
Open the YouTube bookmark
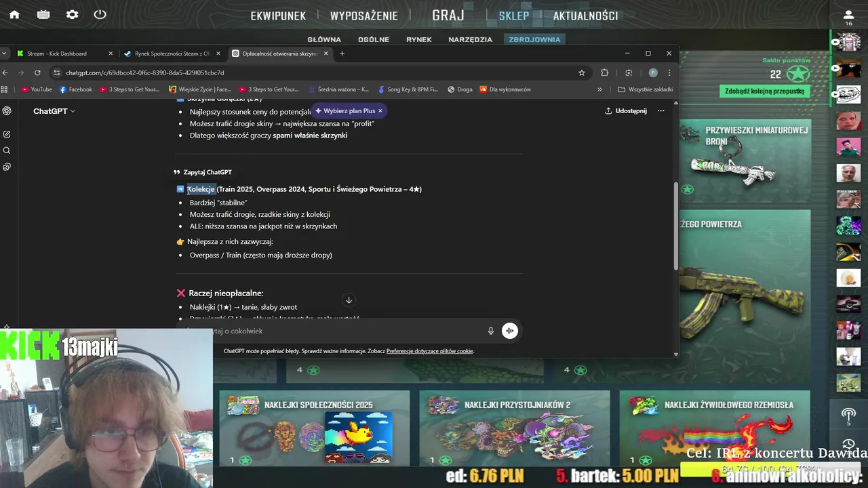[36, 89]
